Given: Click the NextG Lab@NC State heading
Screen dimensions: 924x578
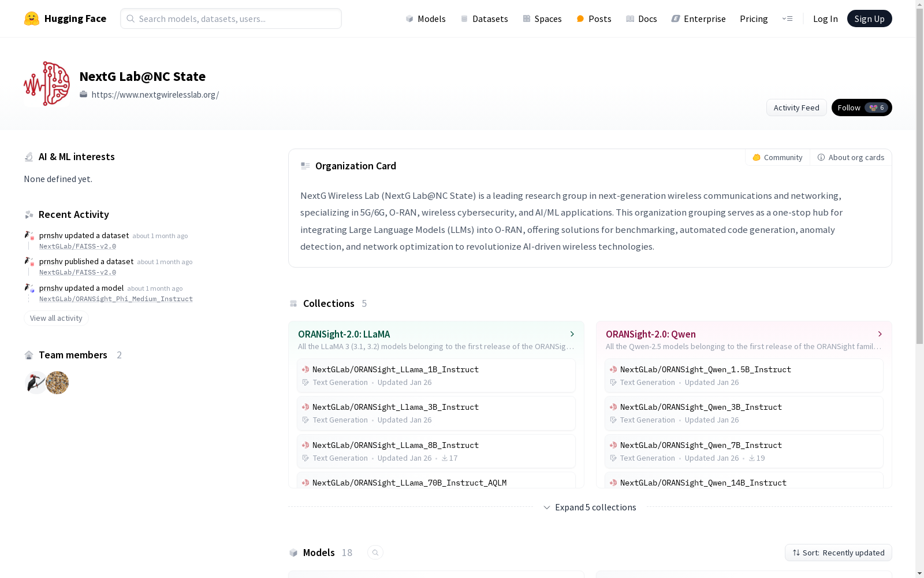Looking at the screenshot, I should [x=142, y=76].
